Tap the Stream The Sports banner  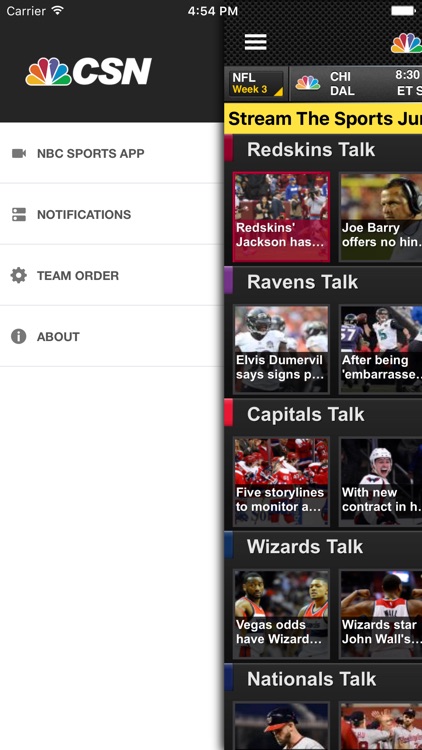tap(323, 119)
